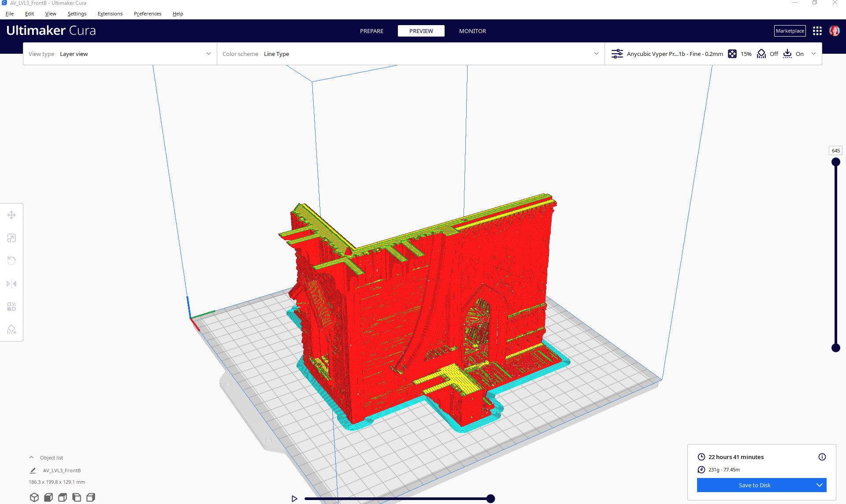Open the Monitor tab
The image size is (846, 504).
point(472,31)
